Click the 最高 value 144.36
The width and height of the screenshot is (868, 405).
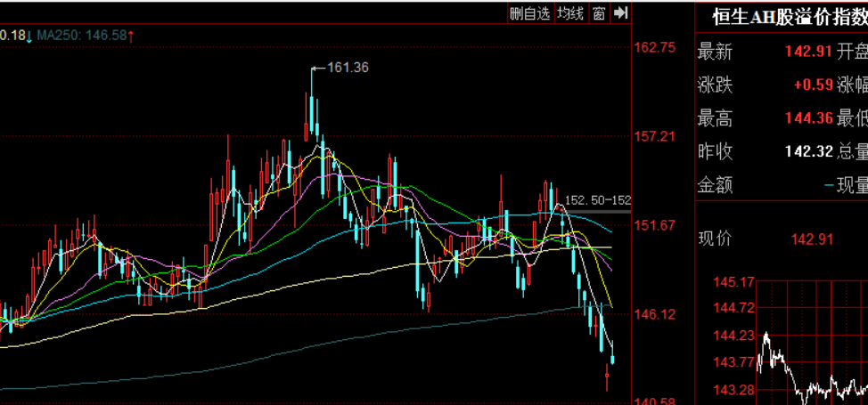point(809,118)
